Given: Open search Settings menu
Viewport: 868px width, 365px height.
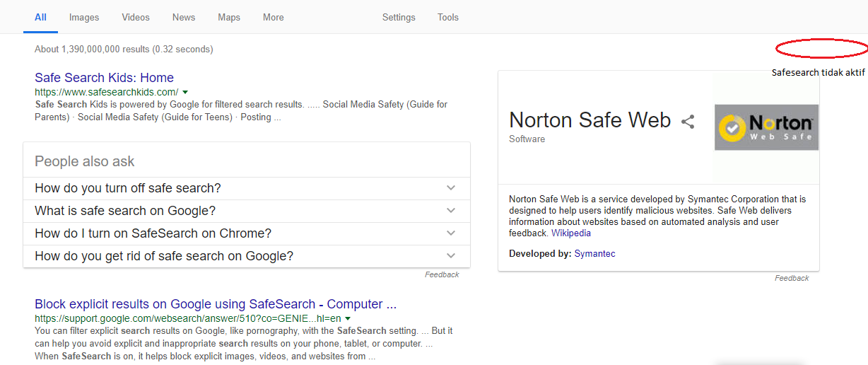Looking at the screenshot, I should click(399, 18).
